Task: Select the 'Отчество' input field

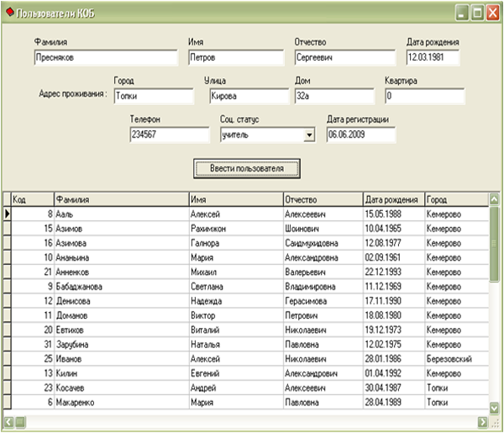Action: (x=344, y=58)
